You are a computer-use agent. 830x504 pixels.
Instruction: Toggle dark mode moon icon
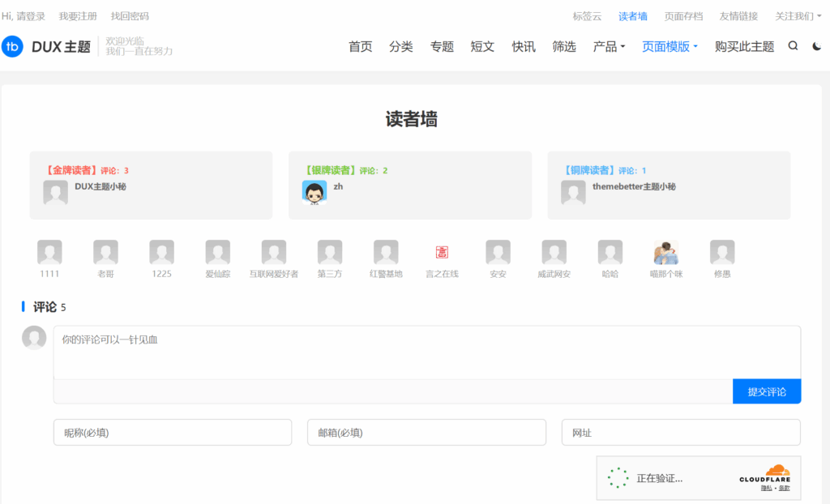[x=816, y=46]
